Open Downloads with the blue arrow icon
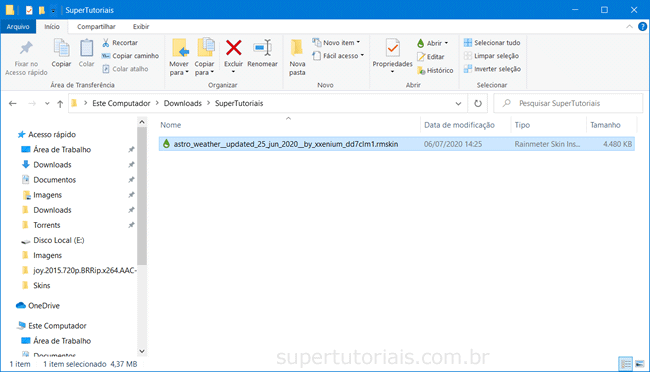Image resolution: width=650 pixels, height=372 pixels. (47, 165)
